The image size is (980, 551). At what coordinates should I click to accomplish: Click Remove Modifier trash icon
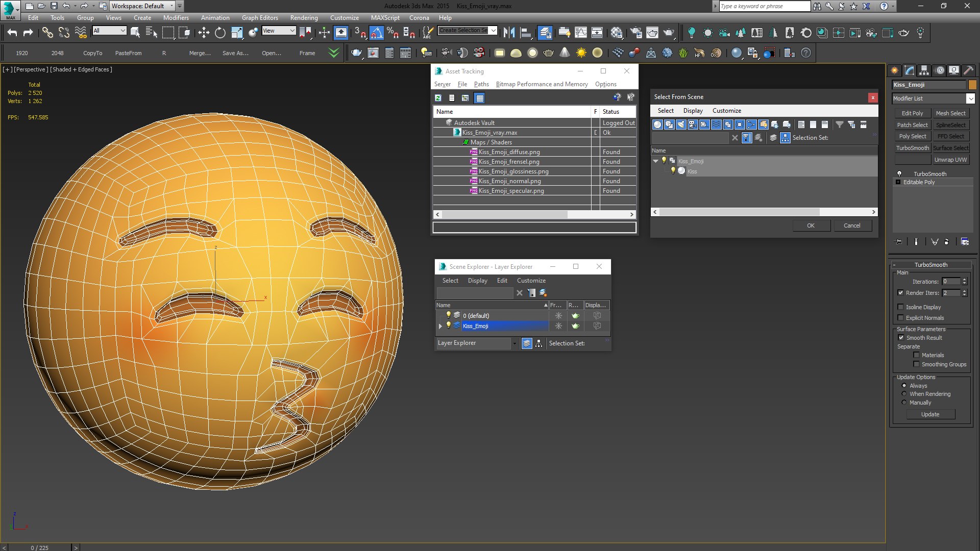coord(947,241)
